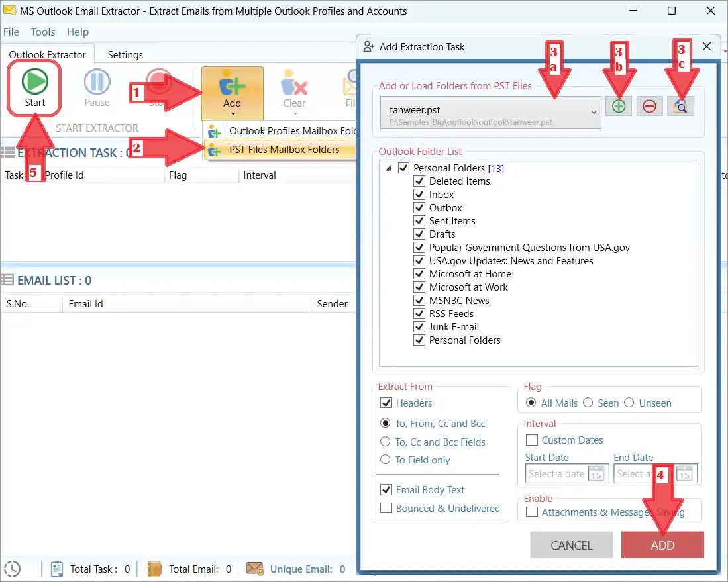Uncheck the Microsoft at Home folder

click(x=419, y=274)
